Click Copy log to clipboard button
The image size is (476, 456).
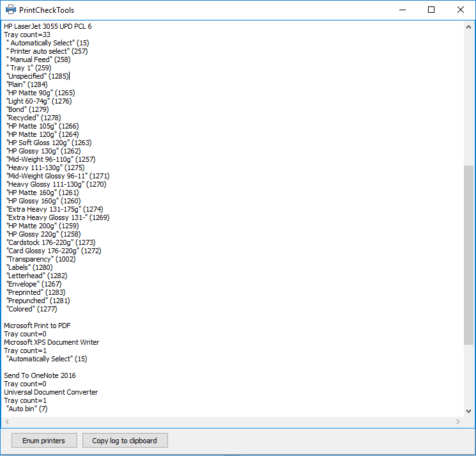(125, 441)
